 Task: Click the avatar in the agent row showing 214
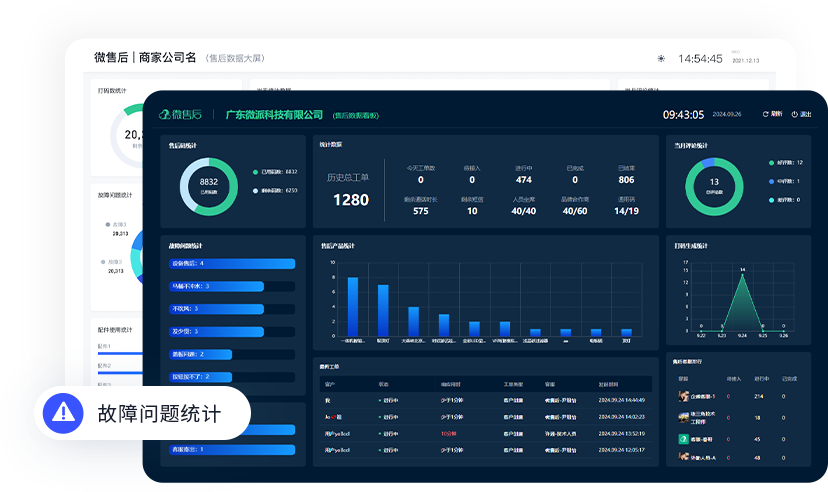(683, 396)
